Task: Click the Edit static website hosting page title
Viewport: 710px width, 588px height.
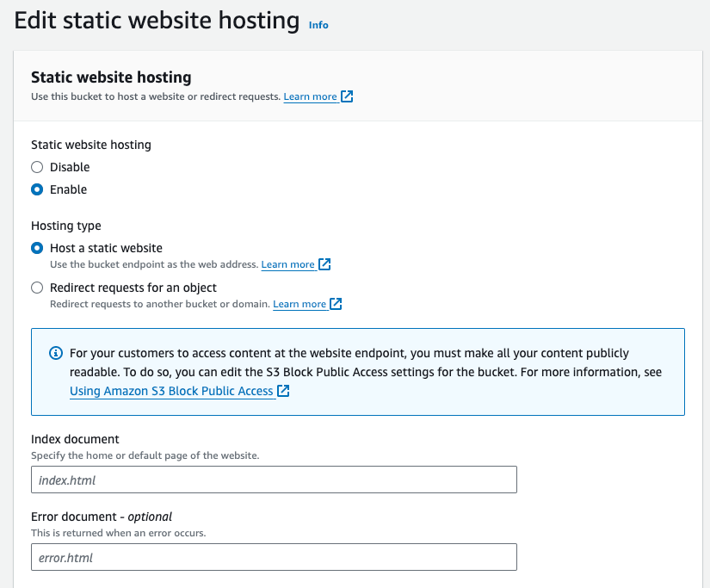Action: (x=157, y=21)
